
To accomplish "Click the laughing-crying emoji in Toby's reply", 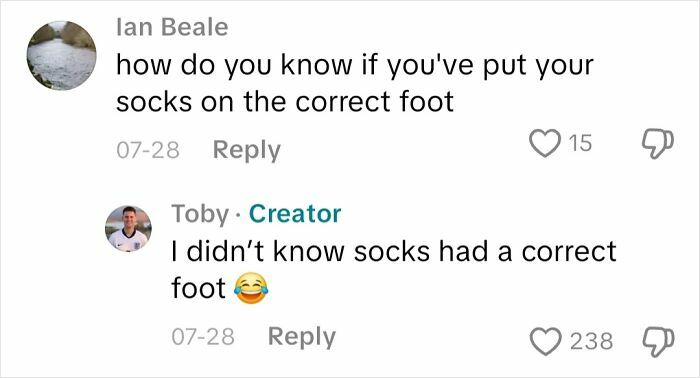I will point(251,289).
